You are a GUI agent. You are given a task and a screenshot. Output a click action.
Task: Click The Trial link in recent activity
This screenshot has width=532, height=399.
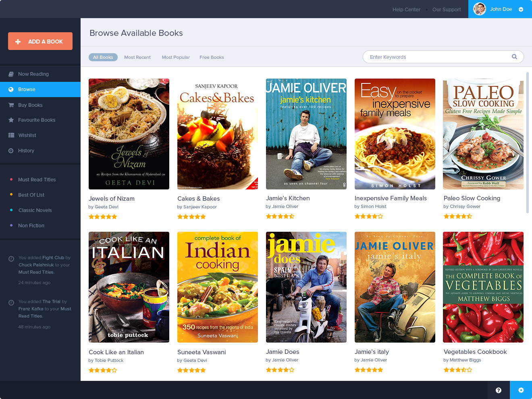[51, 301]
